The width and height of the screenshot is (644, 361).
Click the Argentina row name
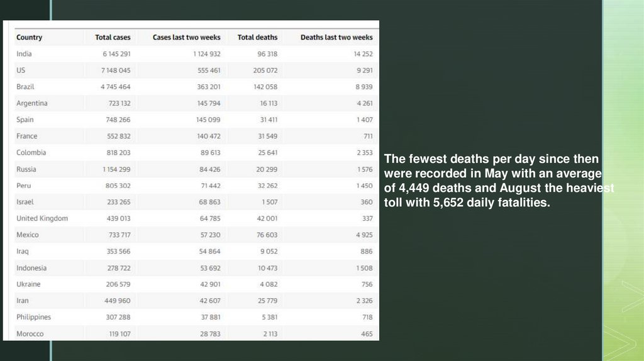(31, 103)
